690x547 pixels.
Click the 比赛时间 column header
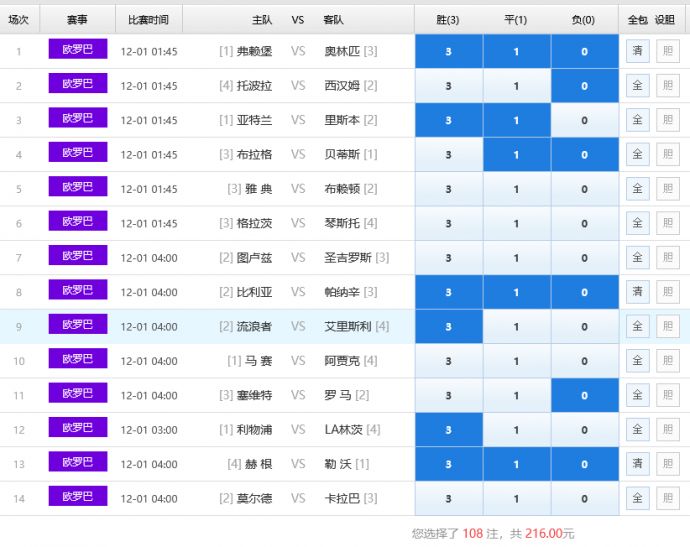click(148, 19)
